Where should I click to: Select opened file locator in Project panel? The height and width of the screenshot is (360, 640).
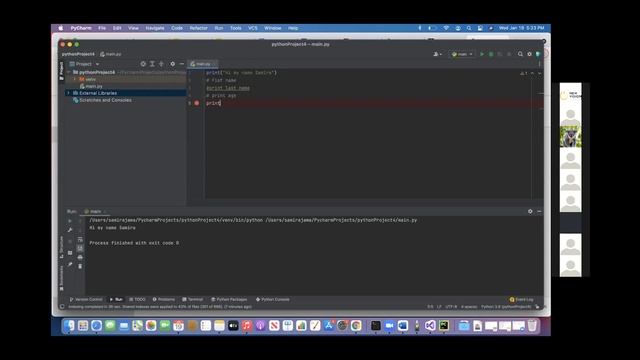pos(143,64)
